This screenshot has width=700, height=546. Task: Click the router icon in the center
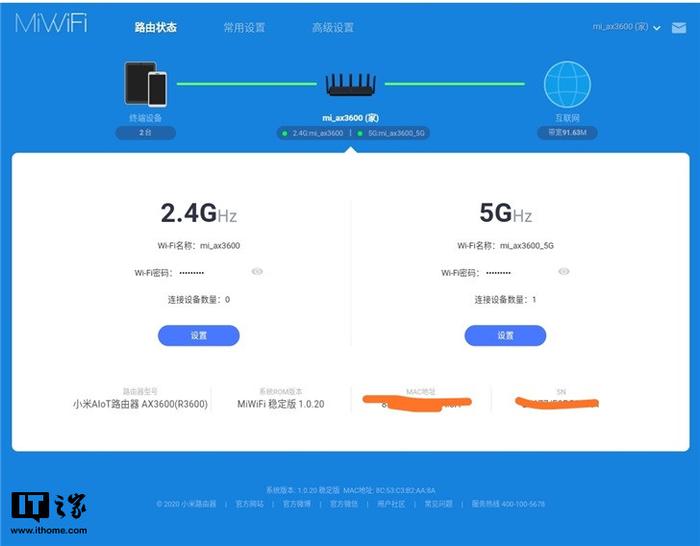coord(350,85)
